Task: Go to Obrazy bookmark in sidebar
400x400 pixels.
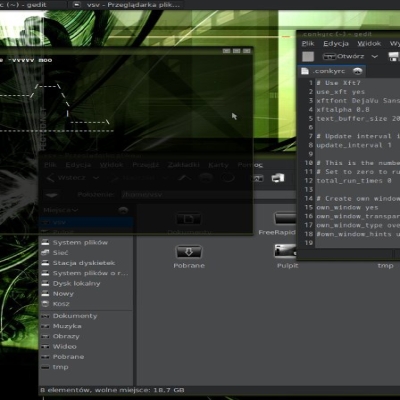Action: coord(66,336)
